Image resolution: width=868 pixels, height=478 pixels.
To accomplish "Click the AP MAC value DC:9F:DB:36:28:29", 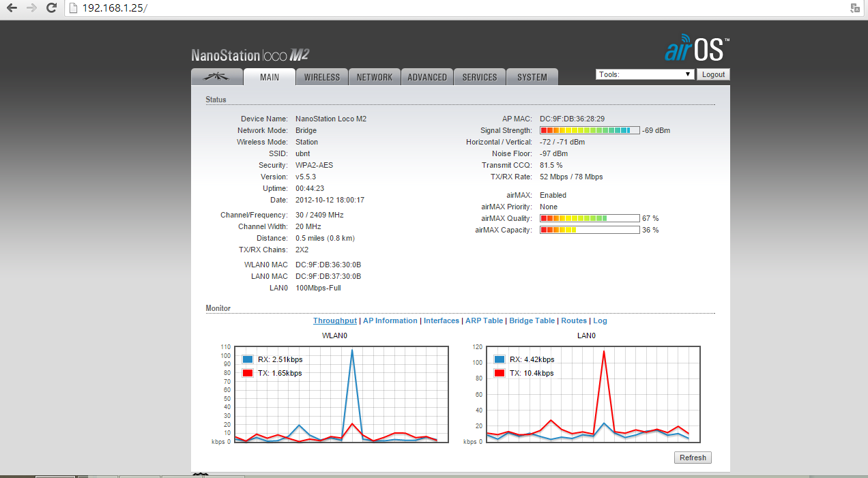I will click(572, 119).
